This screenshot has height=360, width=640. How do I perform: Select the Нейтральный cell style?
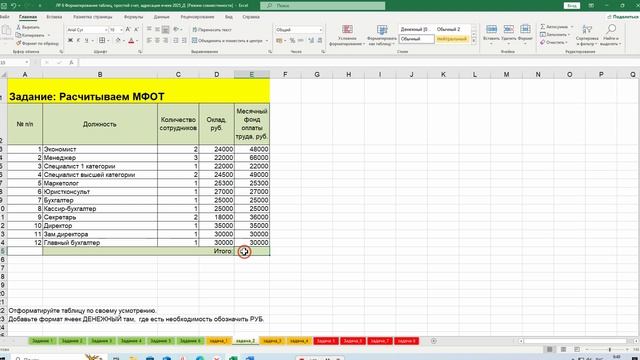click(x=452, y=39)
